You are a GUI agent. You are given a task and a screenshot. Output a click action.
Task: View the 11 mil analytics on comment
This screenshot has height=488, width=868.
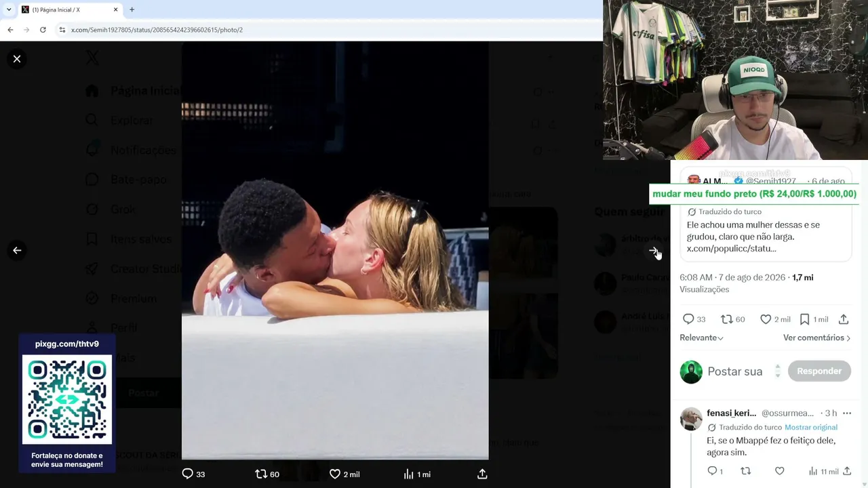pyautogui.click(x=823, y=472)
